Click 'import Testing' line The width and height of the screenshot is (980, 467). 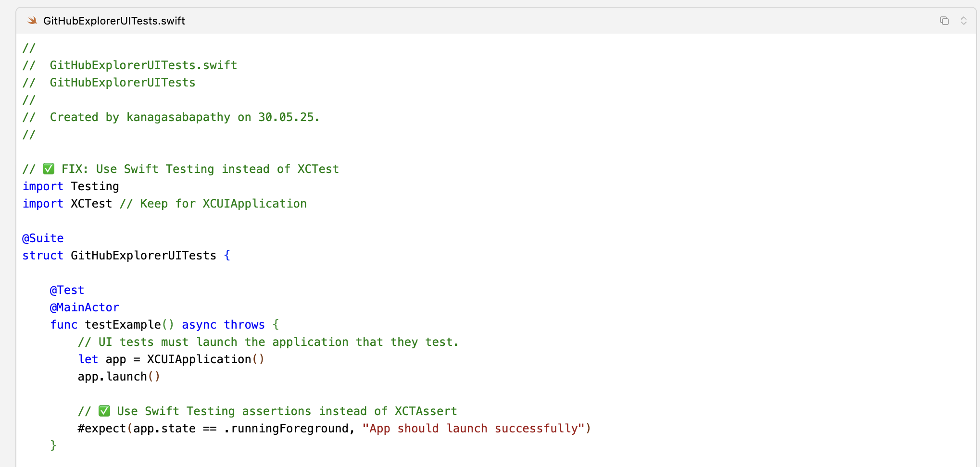coord(71,186)
